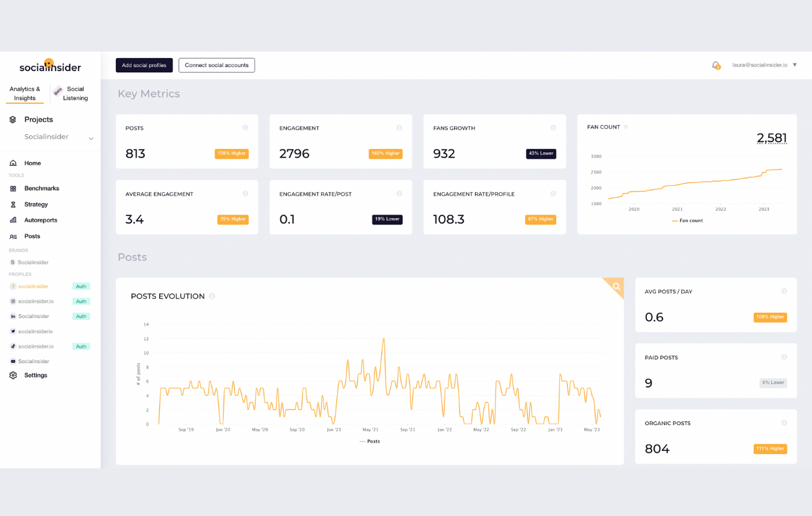Click Twitter icon of socialinsiderio profile

point(13,332)
